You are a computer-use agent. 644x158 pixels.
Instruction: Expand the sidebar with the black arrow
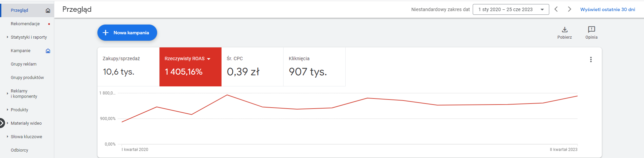click(2, 123)
